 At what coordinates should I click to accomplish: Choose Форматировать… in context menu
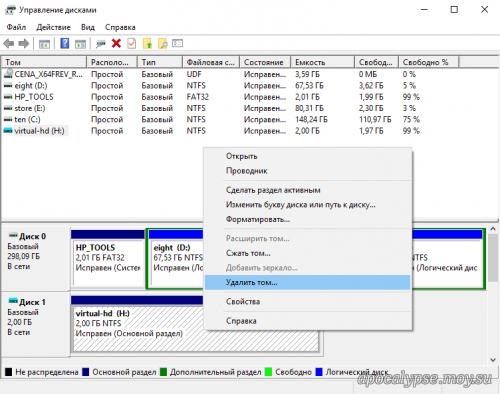(308, 219)
